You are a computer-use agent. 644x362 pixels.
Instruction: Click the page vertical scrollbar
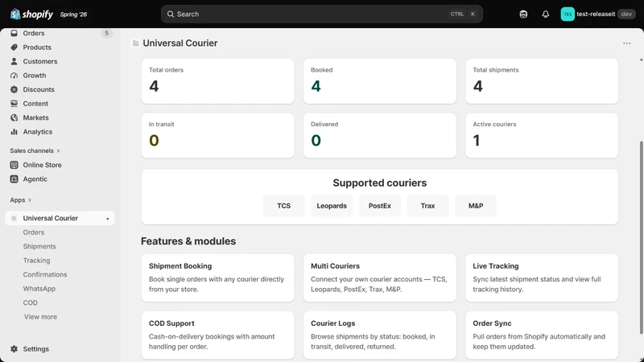641,238
